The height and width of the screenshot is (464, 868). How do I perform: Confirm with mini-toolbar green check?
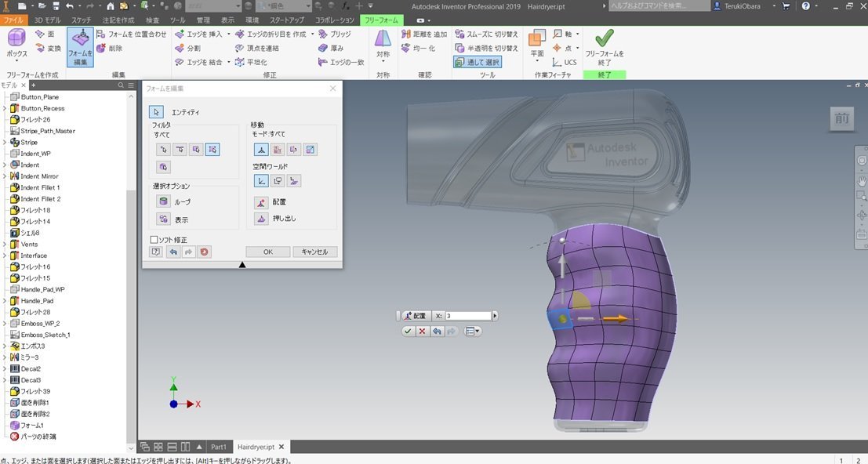click(x=408, y=332)
